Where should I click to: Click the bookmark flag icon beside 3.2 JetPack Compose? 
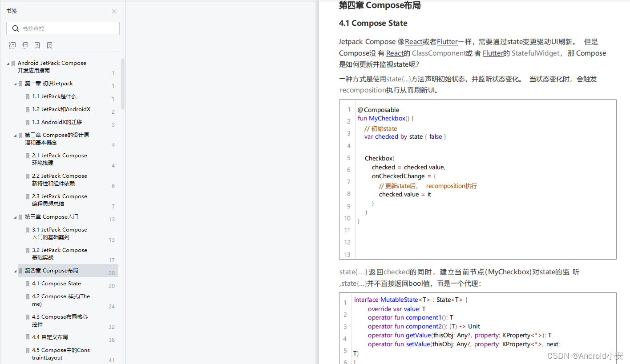28,251
